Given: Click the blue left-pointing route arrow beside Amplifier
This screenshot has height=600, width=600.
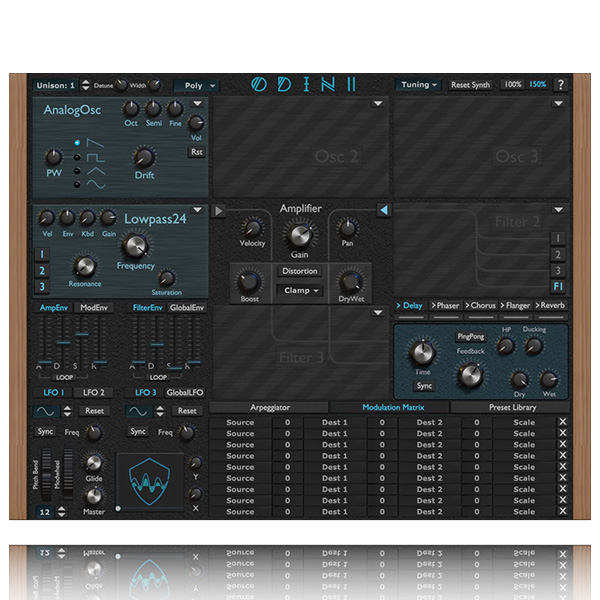Looking at the screenshot, I should point(384,210).
